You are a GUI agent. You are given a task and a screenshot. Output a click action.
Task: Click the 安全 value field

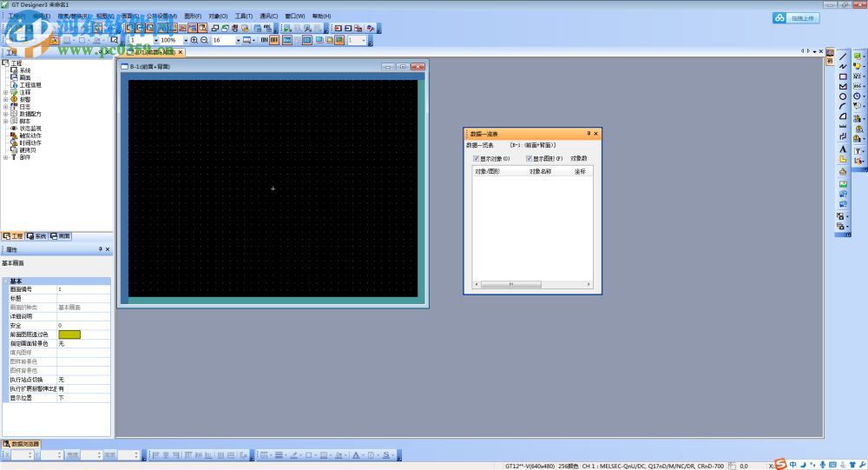(83, 325)
